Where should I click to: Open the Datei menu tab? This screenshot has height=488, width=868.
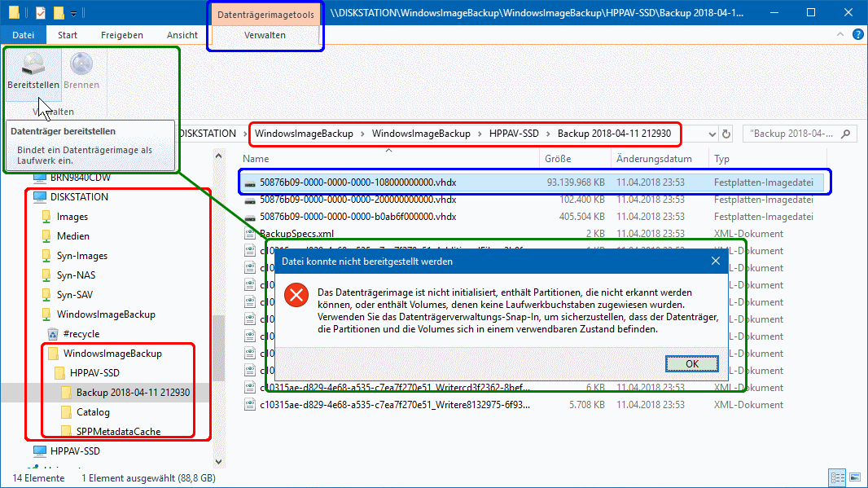coord(24,35)
